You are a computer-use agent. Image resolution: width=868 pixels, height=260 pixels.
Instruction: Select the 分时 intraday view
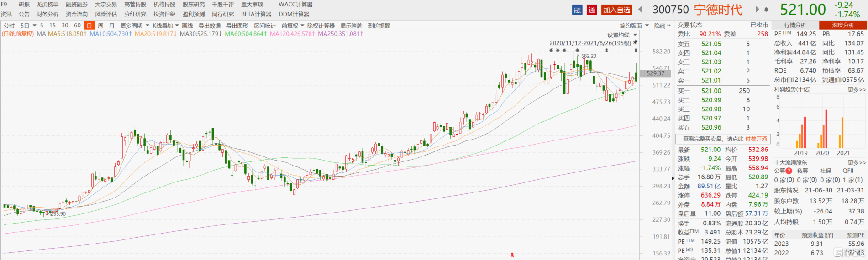click(9, 26)
